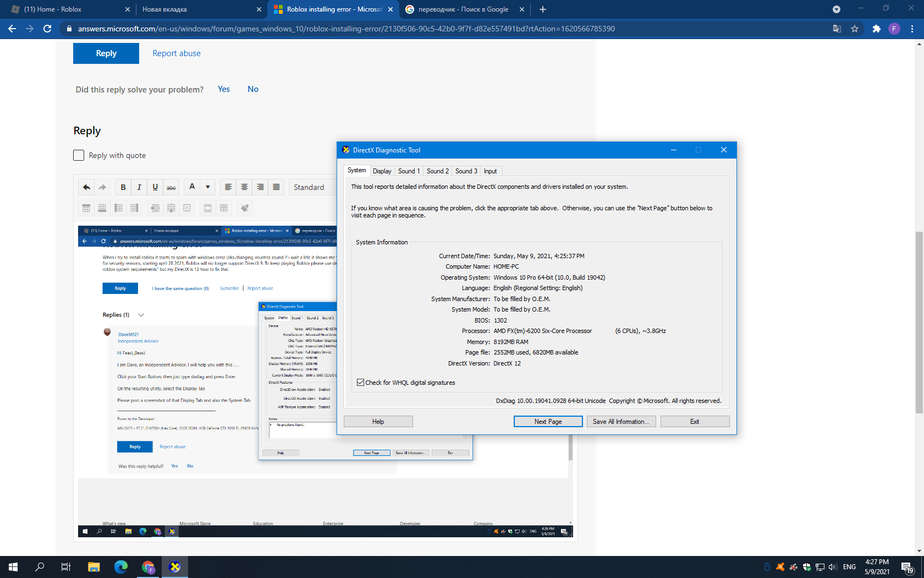Screen dimensions: 924x578
Task: Bookmark this page with the star icon
Action: click(855, 29)
